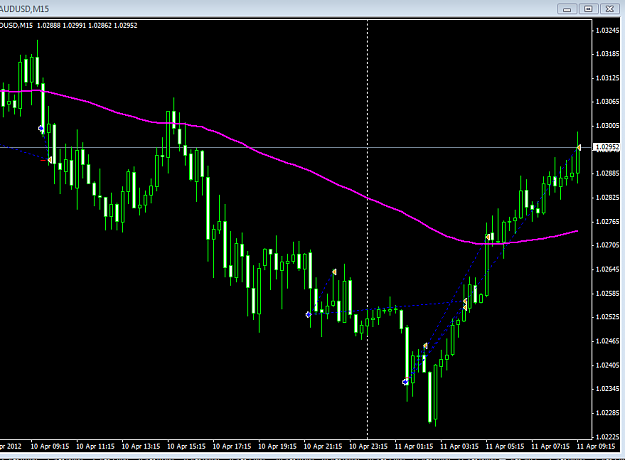625x460 pixels.
Task: Click price scale label 1.02585
Action: pyautogui.click(x=607, y=293)
